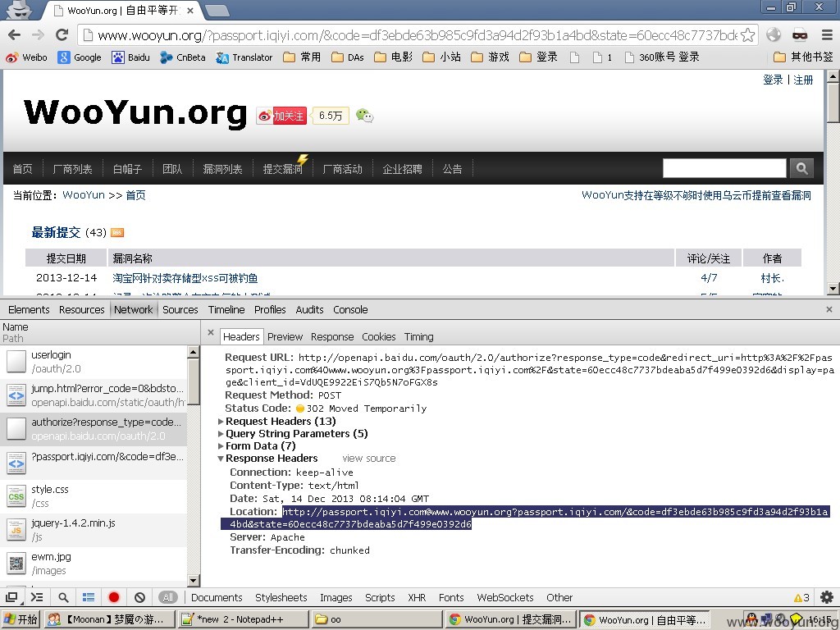Image resolution: width=840 pixels, height=630 pixels.
Task: Switch to small resource rows view icon
Action: coord(89,597)
